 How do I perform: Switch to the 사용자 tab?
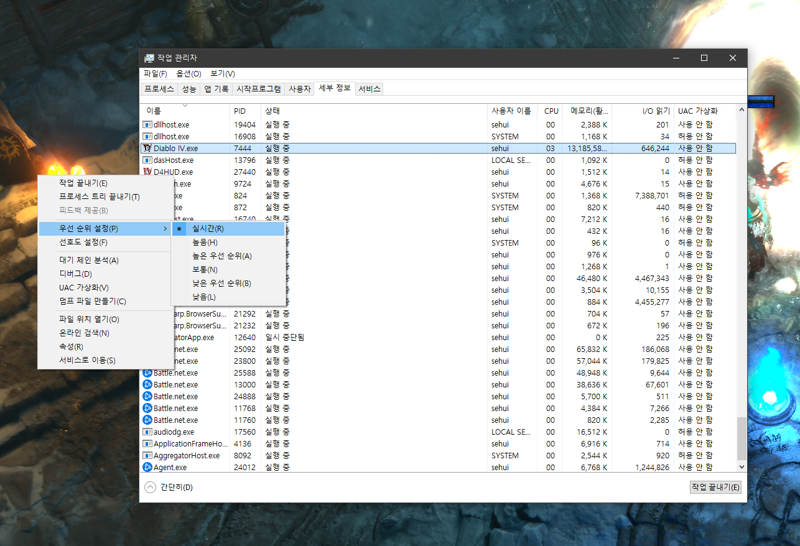tap(299, 89)
